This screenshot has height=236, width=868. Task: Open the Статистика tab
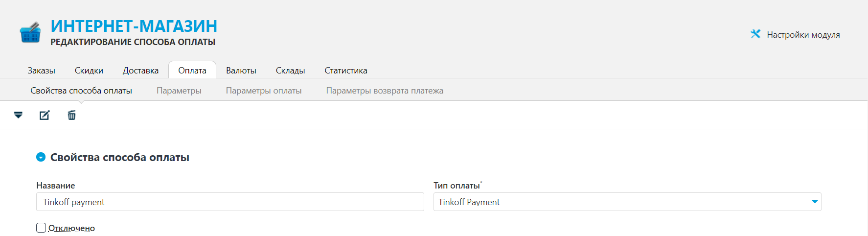pyautogui.click(x=346, y=71)
